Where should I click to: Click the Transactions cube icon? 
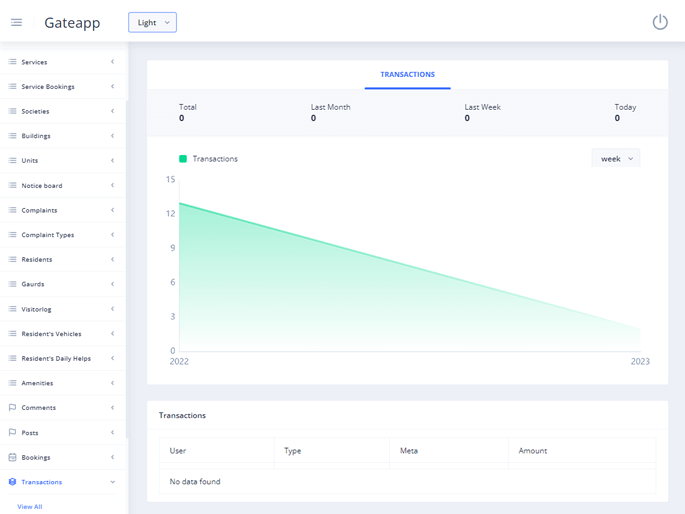click(12, 482)
